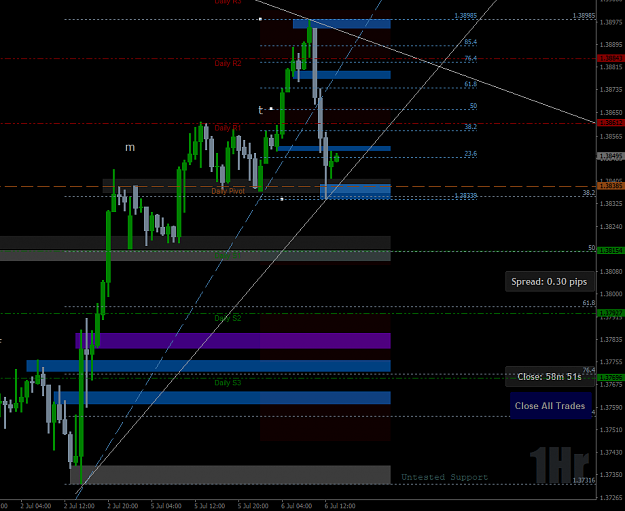Click the blue 50 Fibonacci label
This screenshot has width=625, height=511.
pyautogui.click(x=473, y=106)
